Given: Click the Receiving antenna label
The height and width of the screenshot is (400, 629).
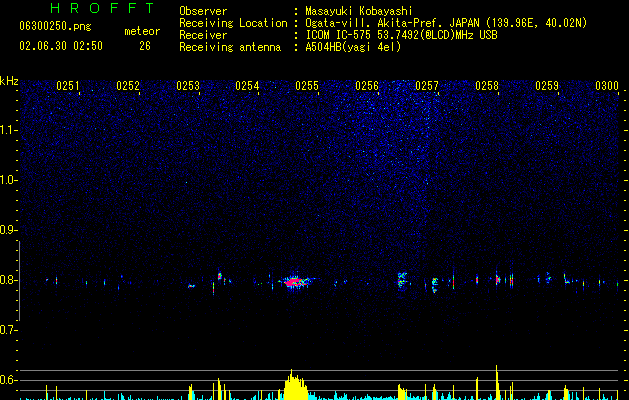Looking at the screenshot, I should coord(230,47).
